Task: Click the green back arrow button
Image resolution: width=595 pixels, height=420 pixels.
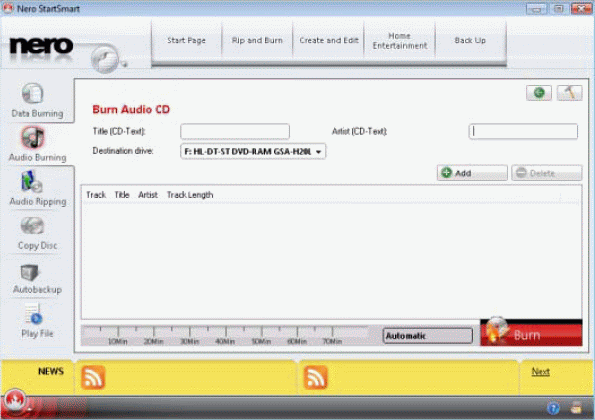Action: [x=539, y=93]
